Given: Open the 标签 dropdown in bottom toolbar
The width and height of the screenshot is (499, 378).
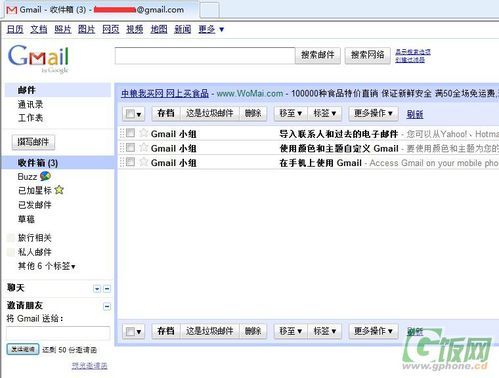Looking at the screenshot, I should 324,331.
